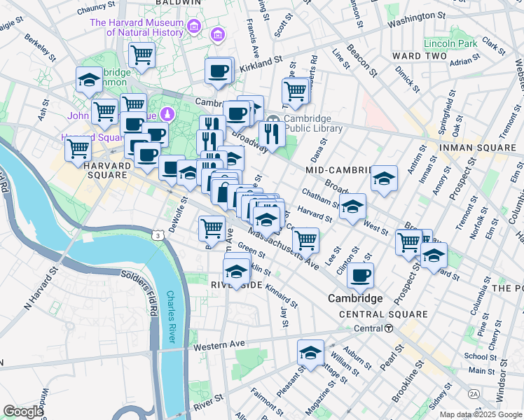
Task: Click the WARD TWO label
Action: [420, 56]
